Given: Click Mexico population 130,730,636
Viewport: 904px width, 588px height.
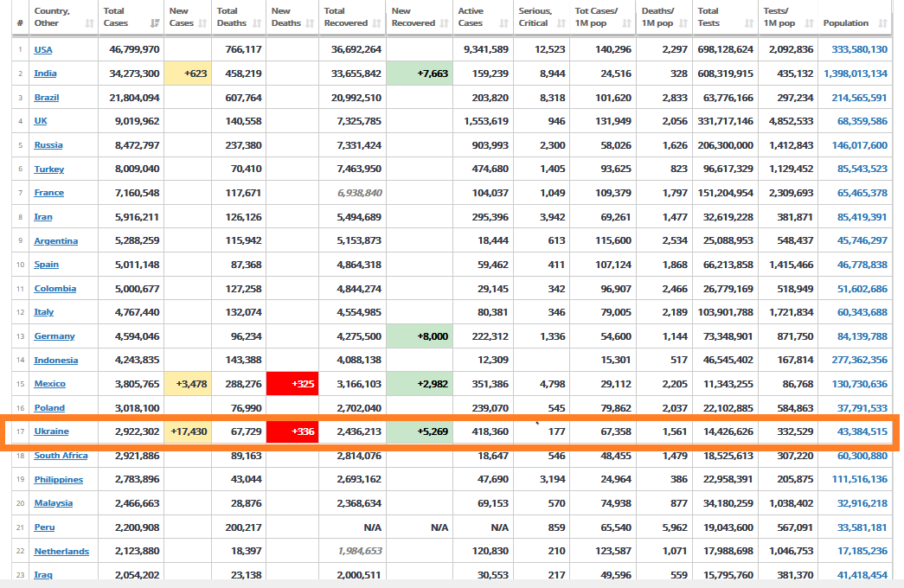Looking at the screenshot, I should (x=860, y=384).
